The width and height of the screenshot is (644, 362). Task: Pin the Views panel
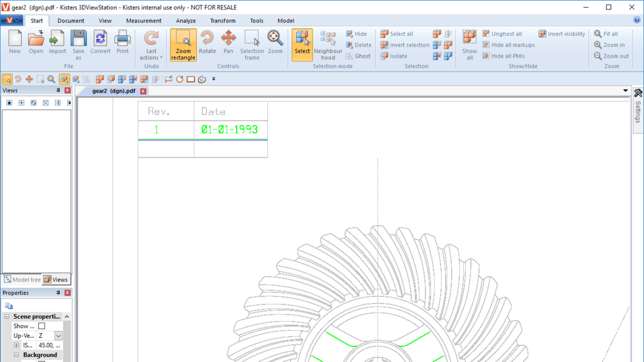click(x=58, y=90)
